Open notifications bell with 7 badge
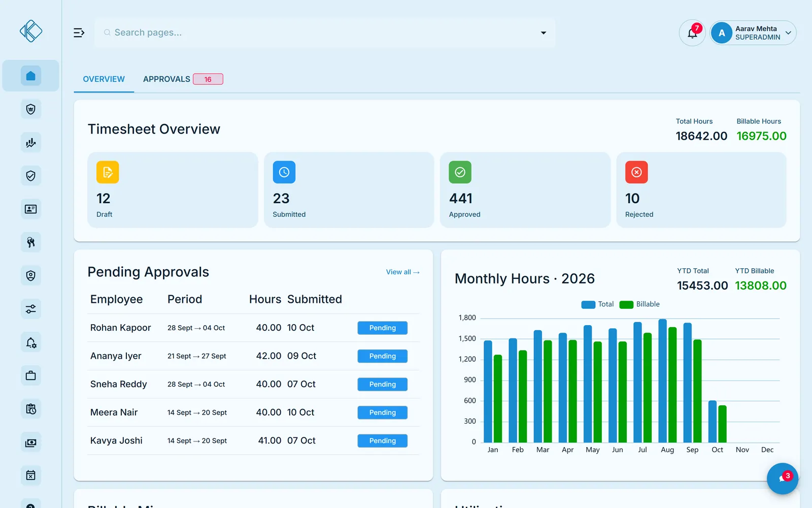Image resolution: width=812 pixels, height=508 pixels. tap(692, 33)
